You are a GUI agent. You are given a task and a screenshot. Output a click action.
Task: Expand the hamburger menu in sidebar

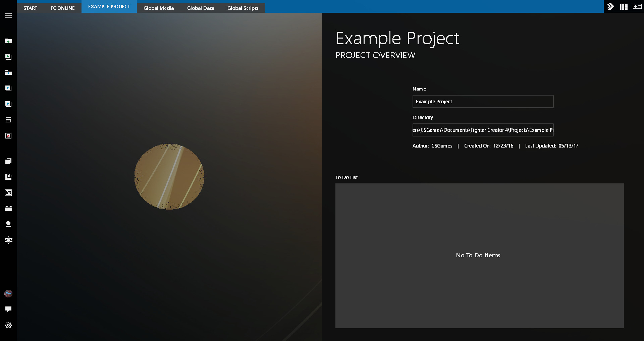coord(8,16)
